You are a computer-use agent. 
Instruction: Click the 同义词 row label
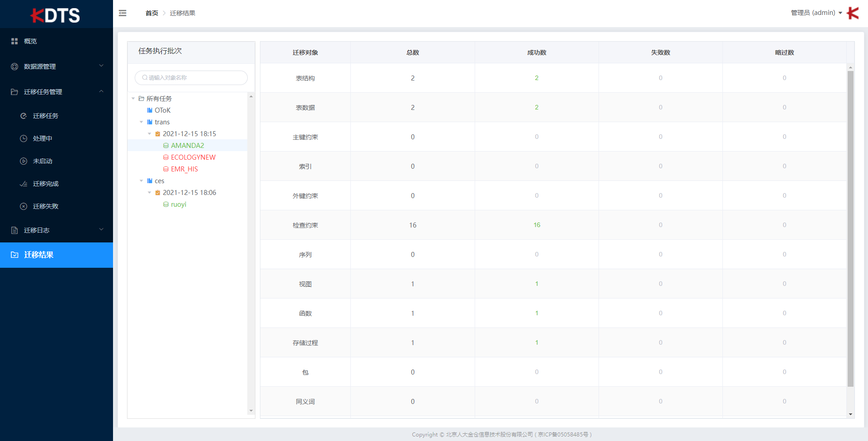(x=305, y=402)
